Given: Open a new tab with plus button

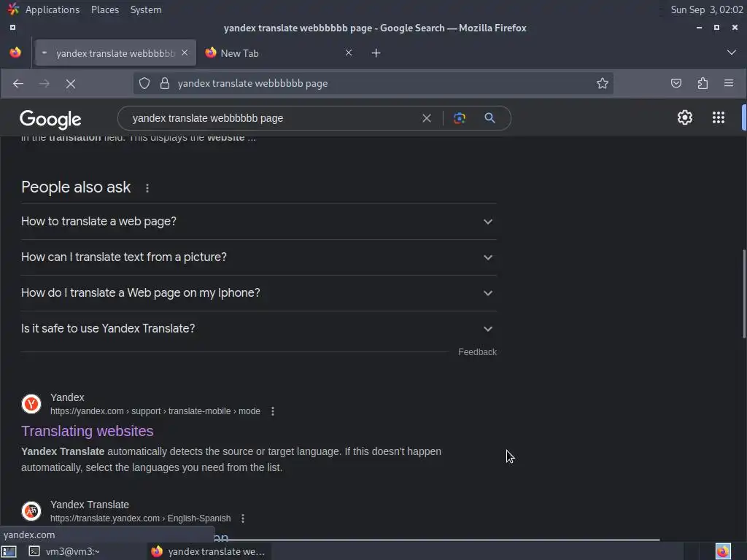Looking at the screenshot, I should 376,52.
